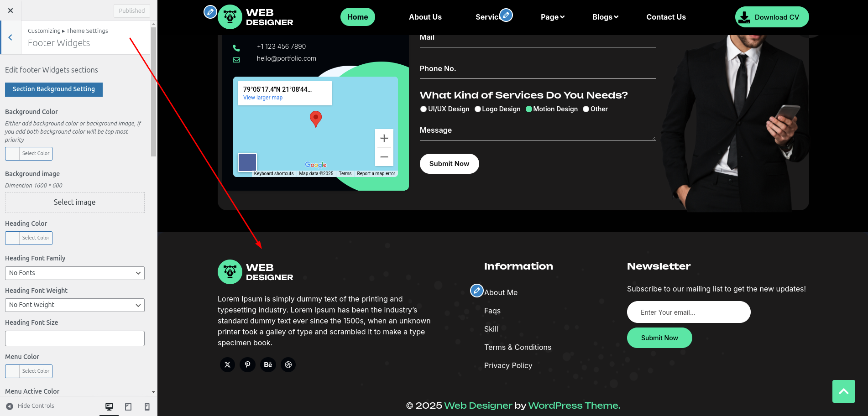
Task: Select Home in the navigation menu
Action: pos(357,16)
